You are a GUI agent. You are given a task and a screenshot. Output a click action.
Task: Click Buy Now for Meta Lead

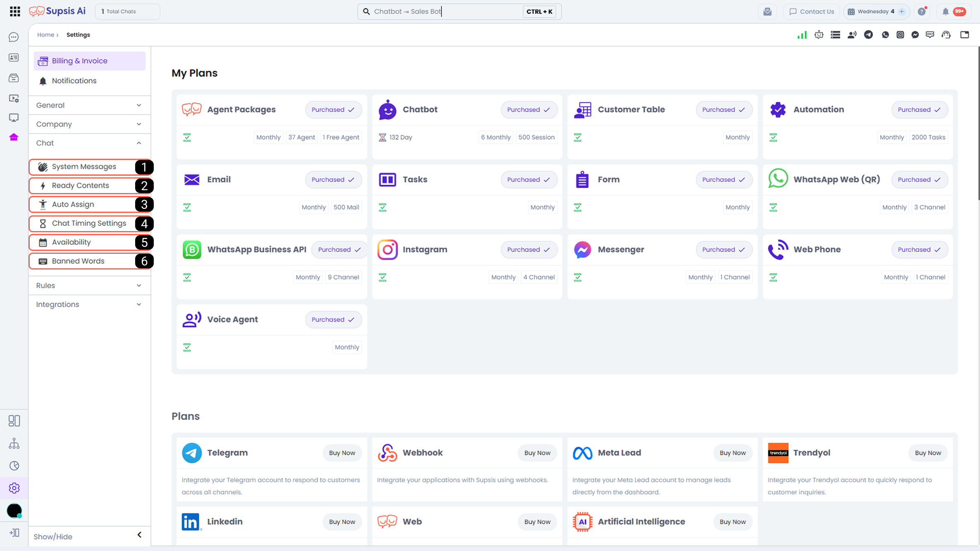[732, 453]
